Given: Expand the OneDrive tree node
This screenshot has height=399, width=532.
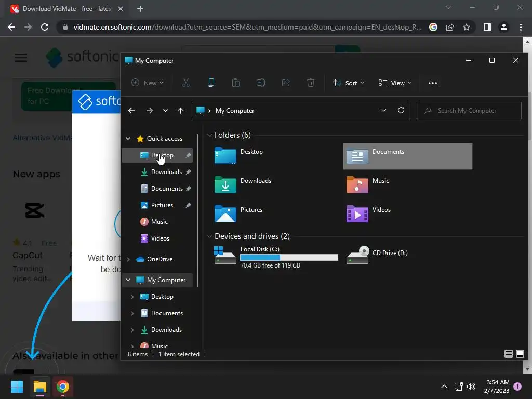Looking at the screenshot, I should click(128, 259).
